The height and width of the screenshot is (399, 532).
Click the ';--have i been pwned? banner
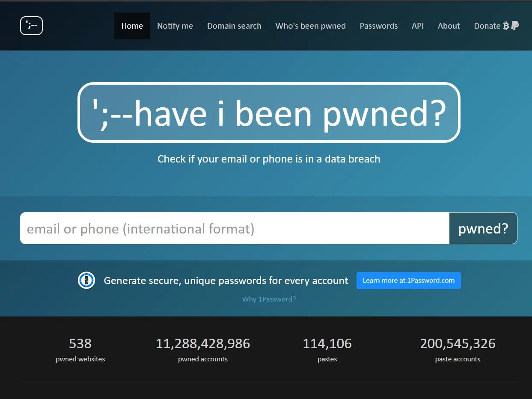click(269, 112)
